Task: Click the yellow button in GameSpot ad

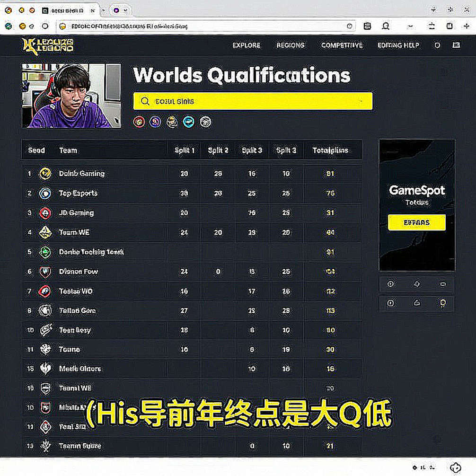Action: pyautogui.click(x=416, y=222)
